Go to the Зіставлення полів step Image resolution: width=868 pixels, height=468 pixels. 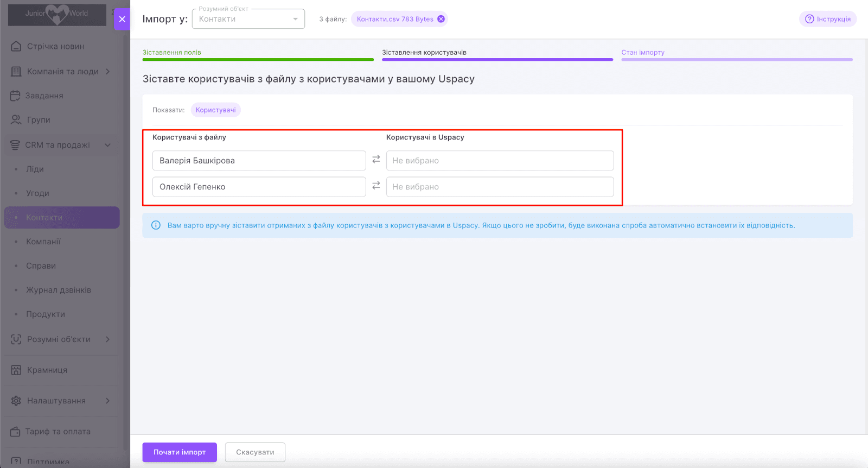tap(258, 54)
